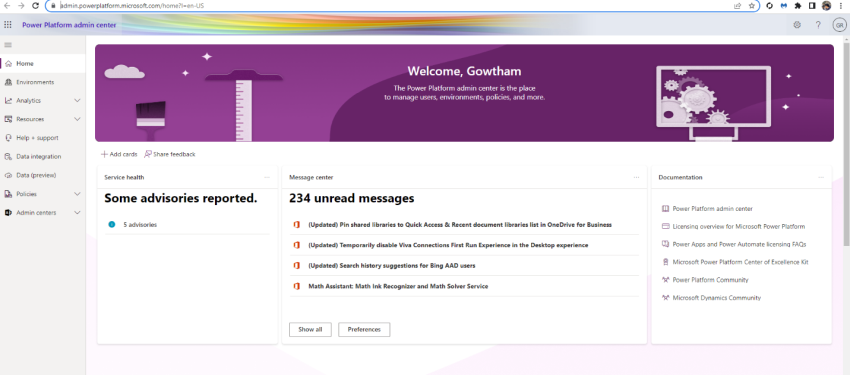
Task: Open Search history suggestions Bing message
Action: [x=391, y=266]
